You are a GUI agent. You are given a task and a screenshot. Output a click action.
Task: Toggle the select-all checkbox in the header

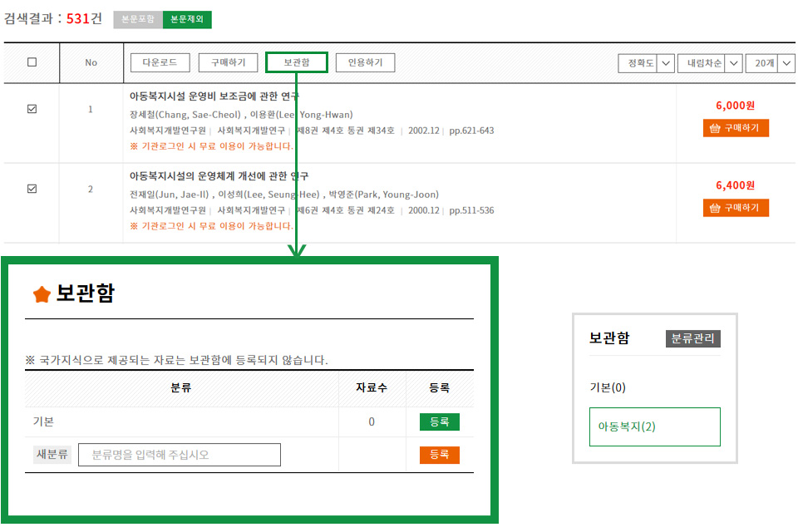(32, 62)
